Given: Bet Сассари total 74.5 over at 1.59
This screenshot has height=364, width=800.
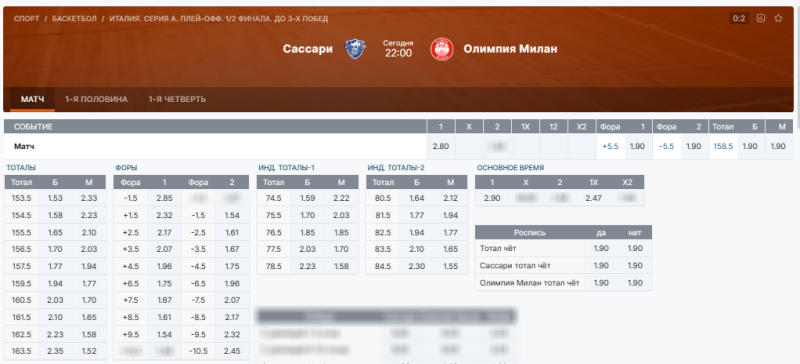Looking at the screenshot, I should click(308, 198).
